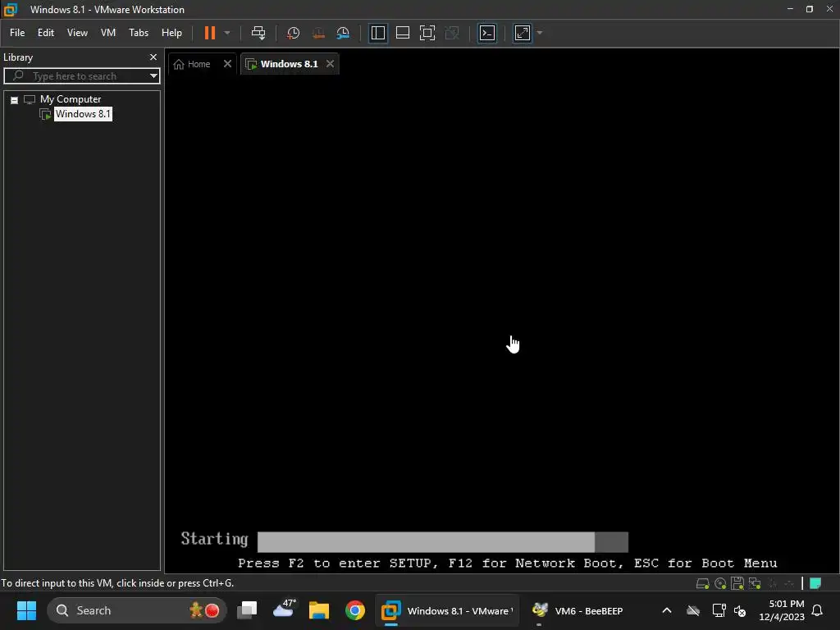
Task: Toggle the library sidebar view button
Action: click(377, 33)
